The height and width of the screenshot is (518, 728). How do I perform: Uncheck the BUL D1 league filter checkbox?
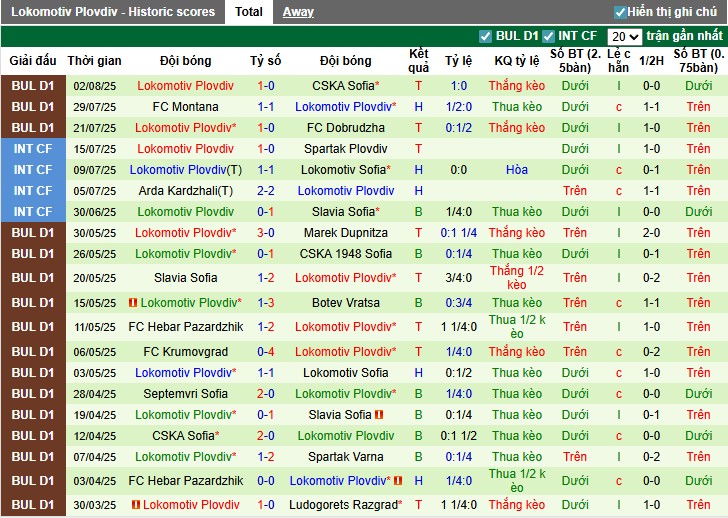coord(486,36)
